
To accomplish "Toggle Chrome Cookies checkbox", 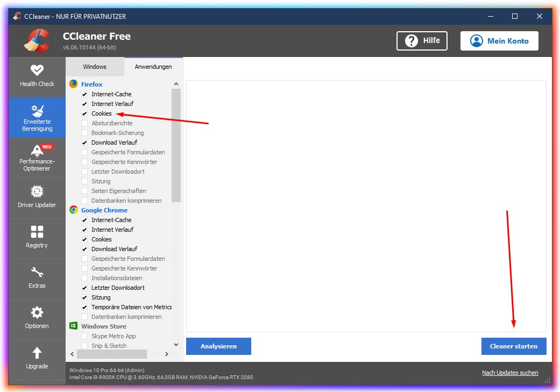I will pyautogui.click(x=84, y=239).
